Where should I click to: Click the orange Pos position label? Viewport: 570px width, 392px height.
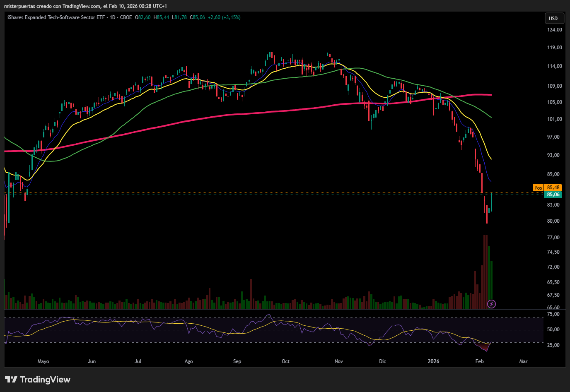pos(538,188)
